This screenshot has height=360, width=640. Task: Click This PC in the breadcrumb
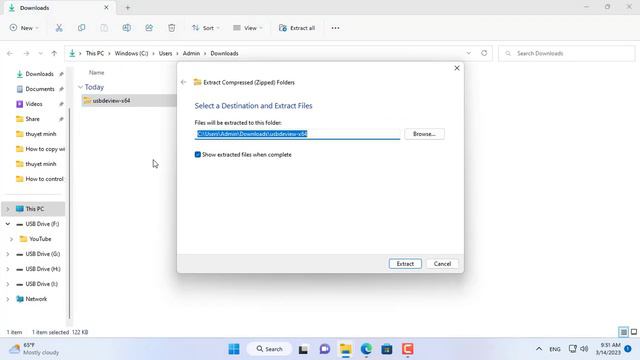pos(95,53)
